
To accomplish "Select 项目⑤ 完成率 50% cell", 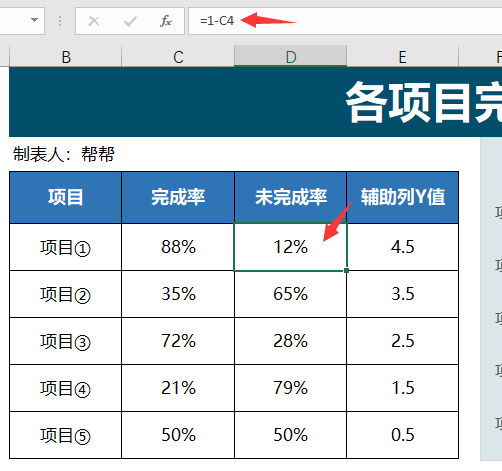I will tap(178, 435).
